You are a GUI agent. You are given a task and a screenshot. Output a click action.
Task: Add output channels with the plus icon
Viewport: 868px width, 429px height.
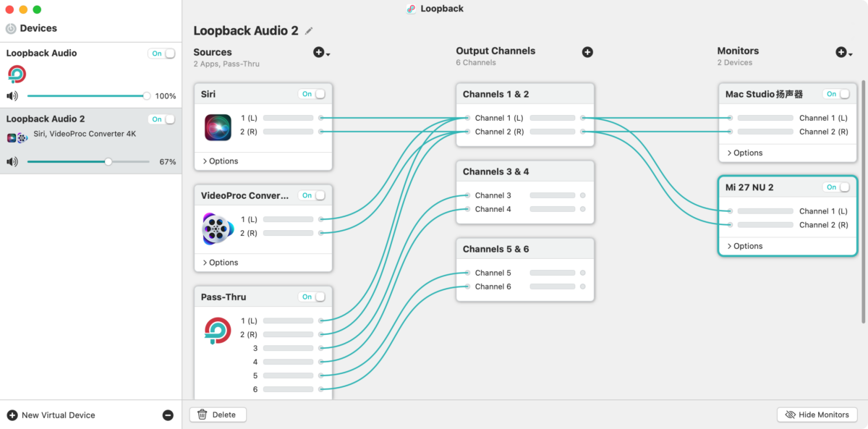[x=587, y=52]
